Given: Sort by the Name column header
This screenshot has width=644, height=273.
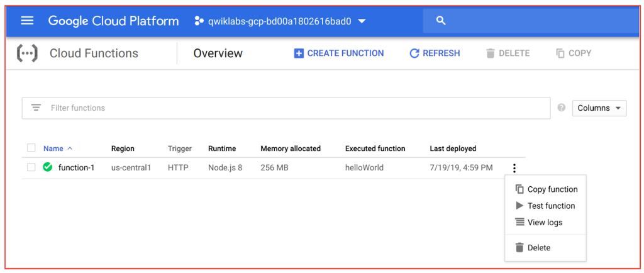Looking at the screenshot, I should [x=53, y=148].
